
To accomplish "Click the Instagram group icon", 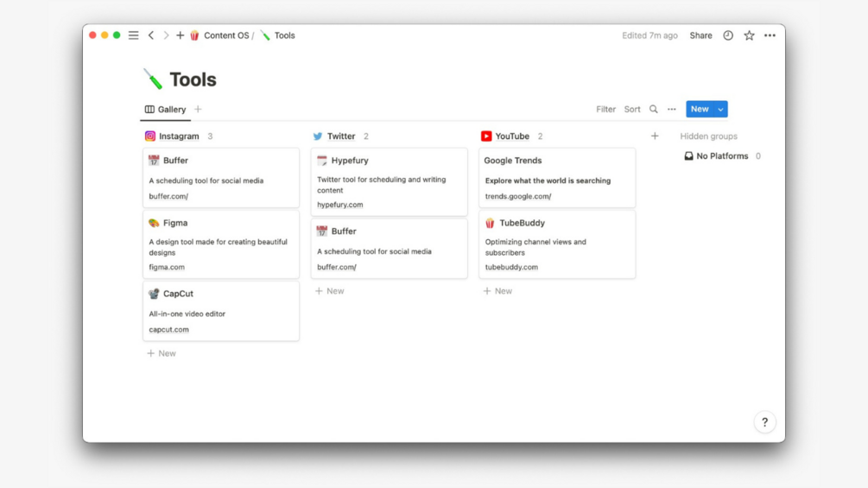I will pyautogui.click(x=150, y=136).
